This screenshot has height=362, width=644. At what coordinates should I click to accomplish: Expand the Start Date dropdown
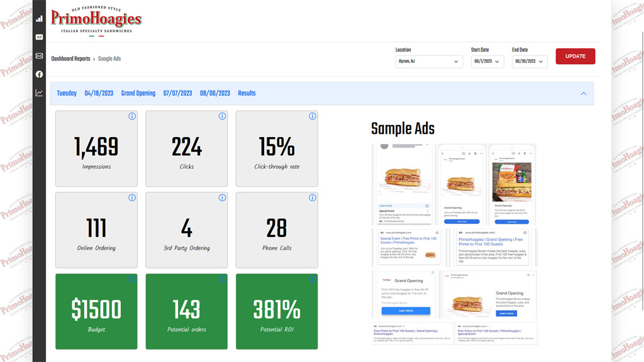[x=487, y=62]
